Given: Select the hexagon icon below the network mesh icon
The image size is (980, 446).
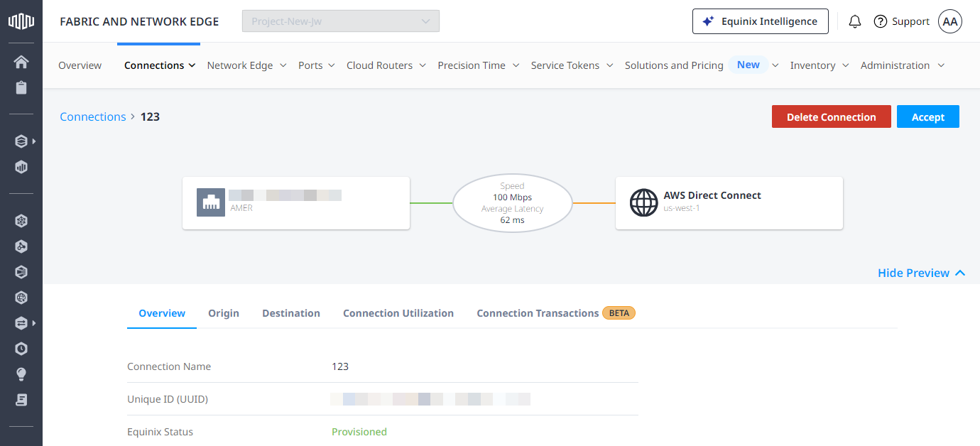Looking at the screenshot, I should (21, 246).
